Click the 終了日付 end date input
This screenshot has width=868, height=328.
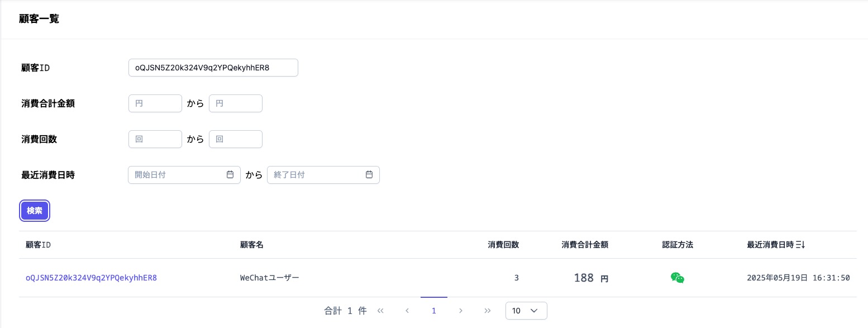316,175
